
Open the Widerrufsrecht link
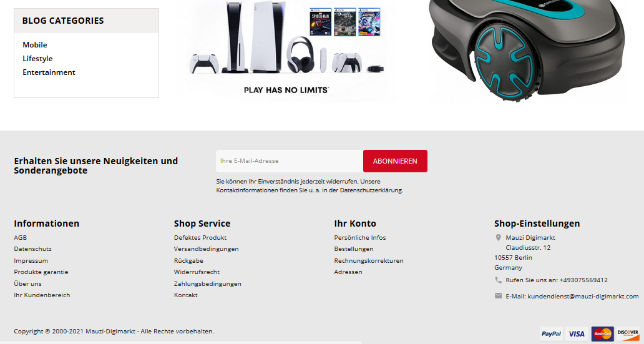click(x=197, y=272)
